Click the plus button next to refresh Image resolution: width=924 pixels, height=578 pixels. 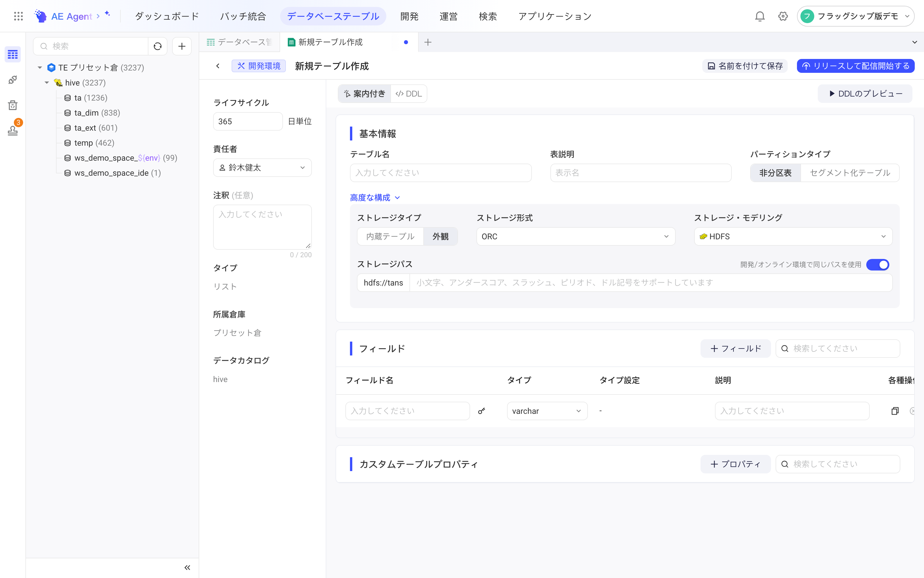(x=182, y=46)
